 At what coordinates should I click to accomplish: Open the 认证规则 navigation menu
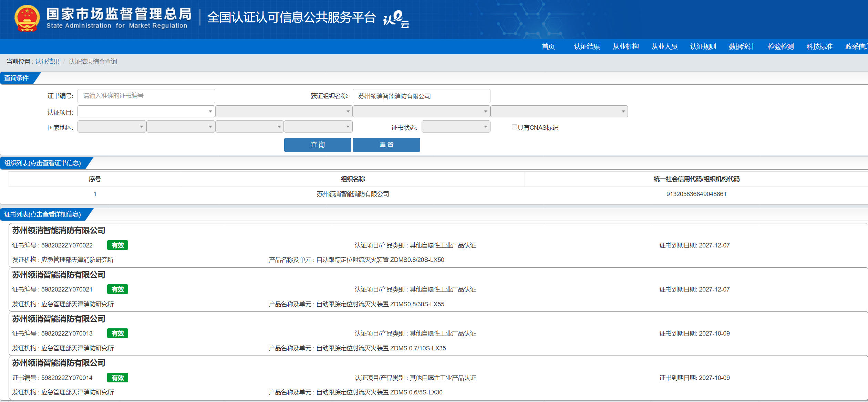tap(703, 46)
